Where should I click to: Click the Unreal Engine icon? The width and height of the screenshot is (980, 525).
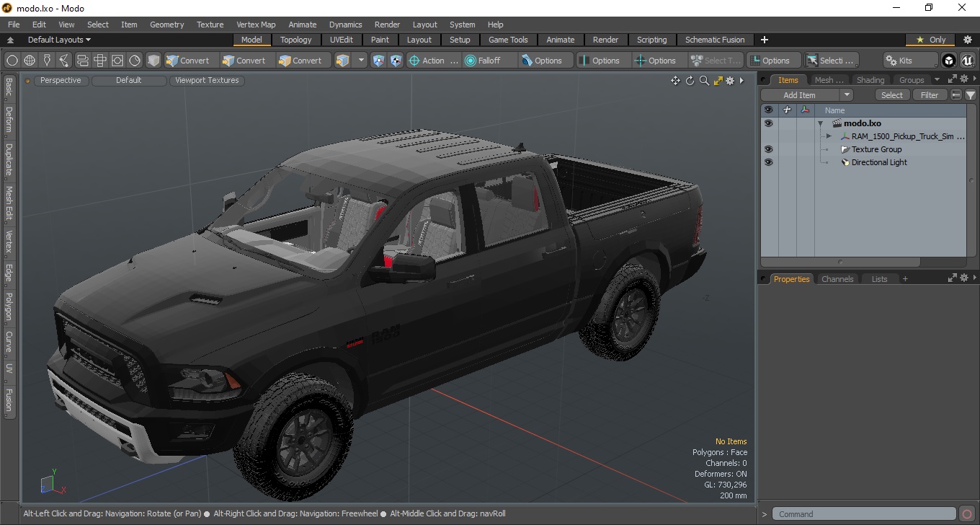point(967,61)
